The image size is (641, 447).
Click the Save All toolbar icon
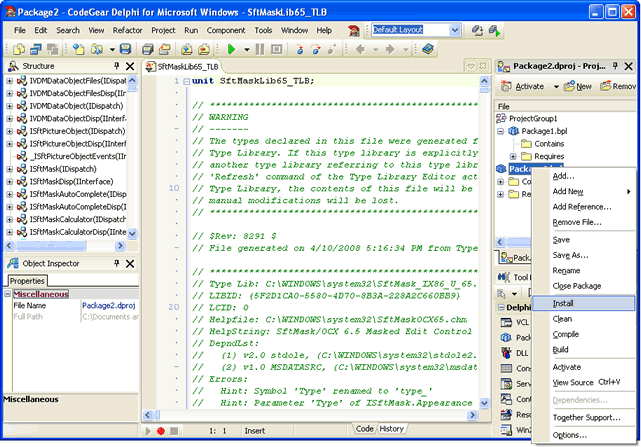coord(148,49)
